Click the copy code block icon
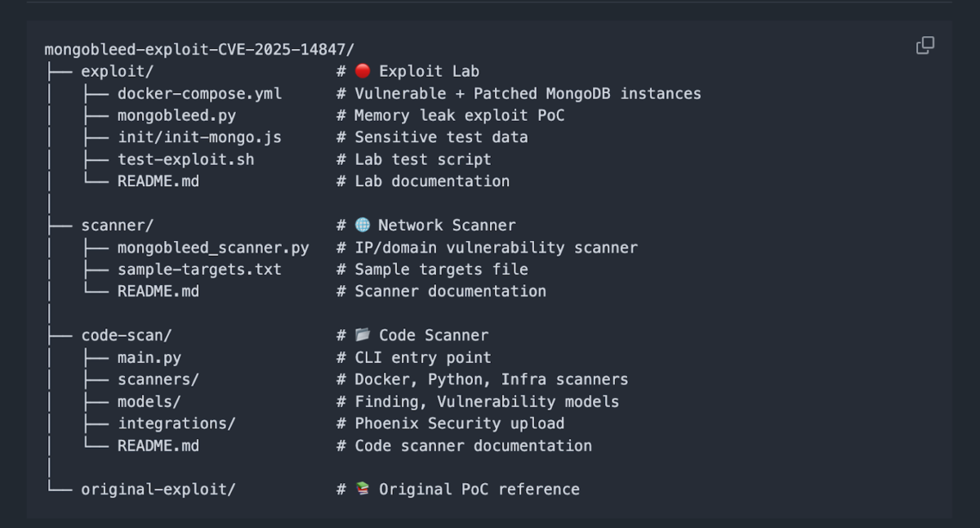The image size is (980, 528). tap(924, 46)
